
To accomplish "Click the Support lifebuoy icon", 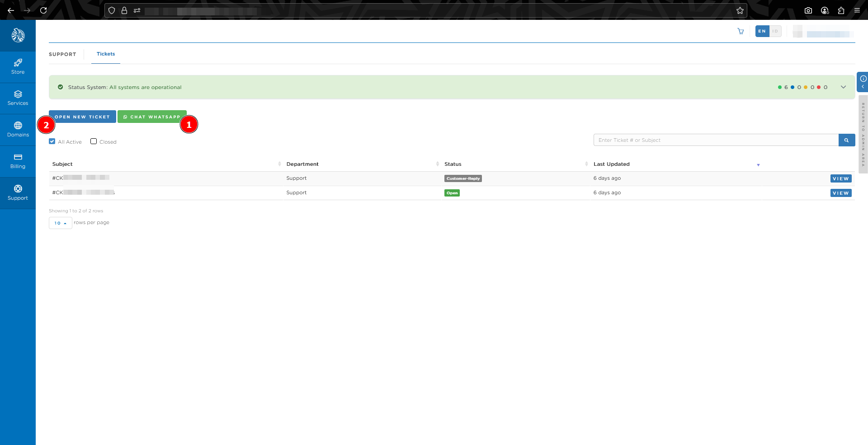I will 18,189.
